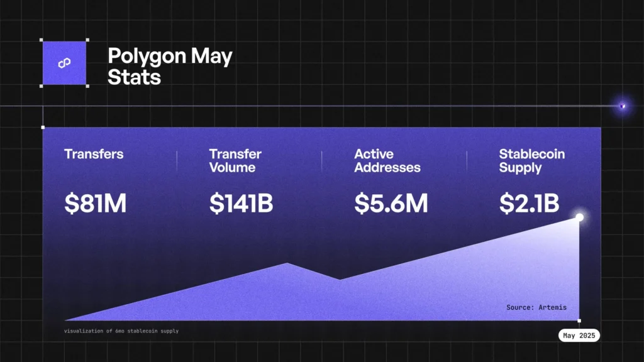
Task: Select the Polygon May Stats title
Action: (x=170, y=67)
